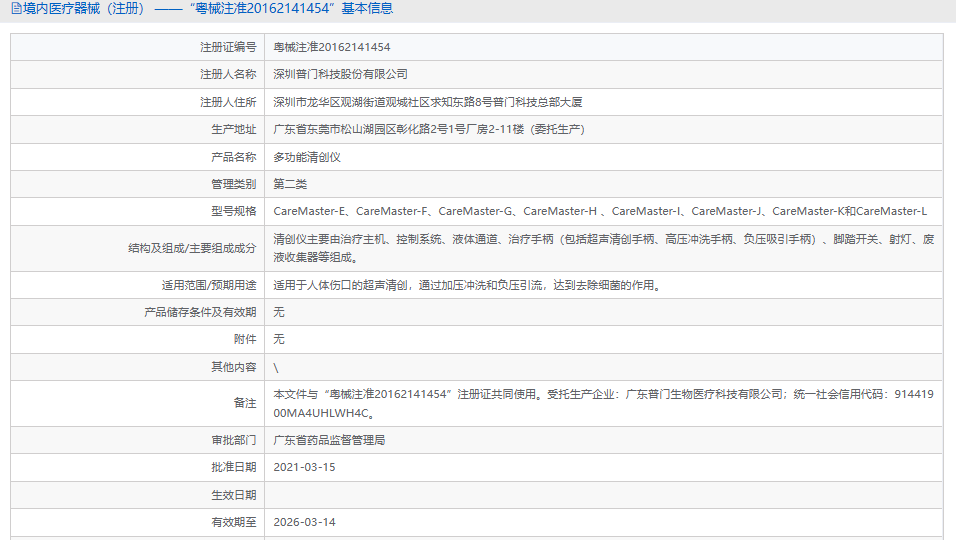Click the page title 境内医疗器械（注册）基本信息
The width and height of the screenshot is (956, 540).
pyautogui.click(x=208, y=9)
